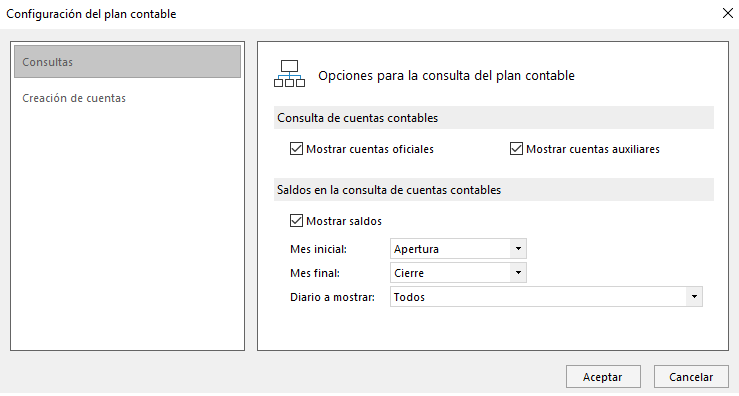Open the Mes inicial dropdown arrow
739x396 pixels.
518,248
